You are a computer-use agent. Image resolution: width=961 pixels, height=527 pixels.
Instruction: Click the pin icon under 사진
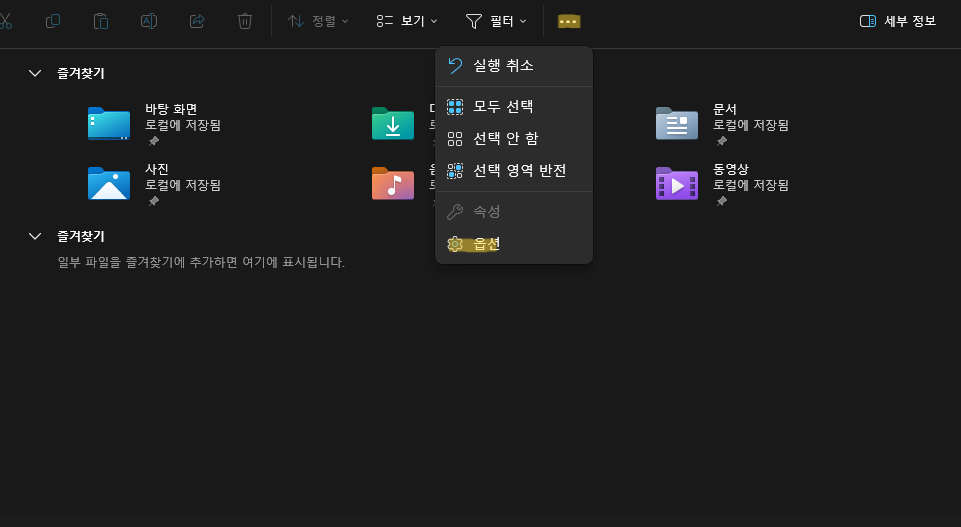coord(154,201)
